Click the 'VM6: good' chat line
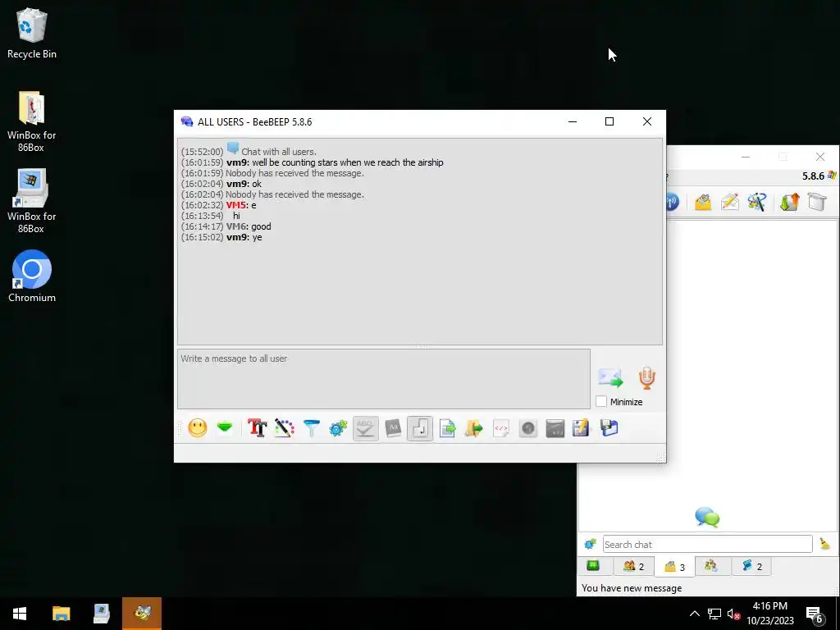Viewport: 840px width, 630px height. (249, 226)
